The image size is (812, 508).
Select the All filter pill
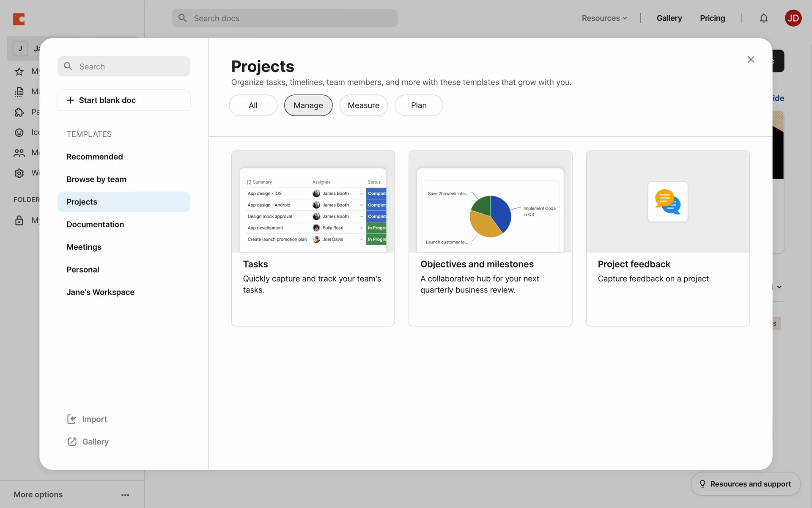pyautogui.click(x=253, y=105)
